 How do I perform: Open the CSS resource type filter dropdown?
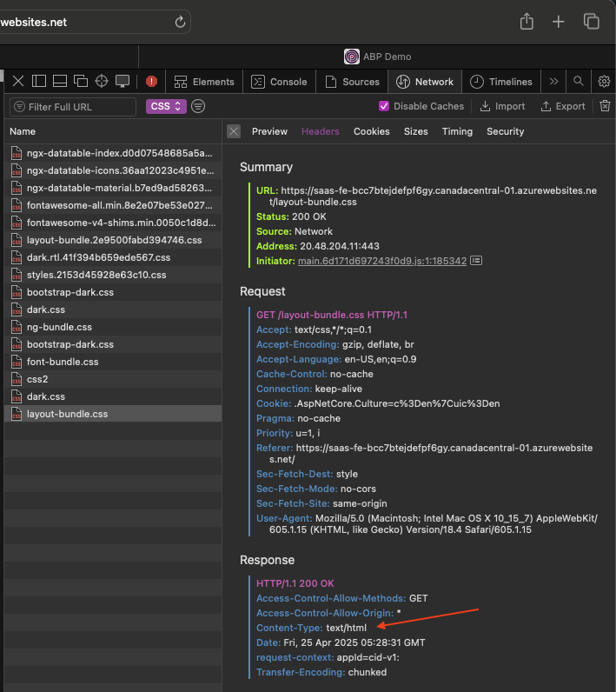[167, 106]
